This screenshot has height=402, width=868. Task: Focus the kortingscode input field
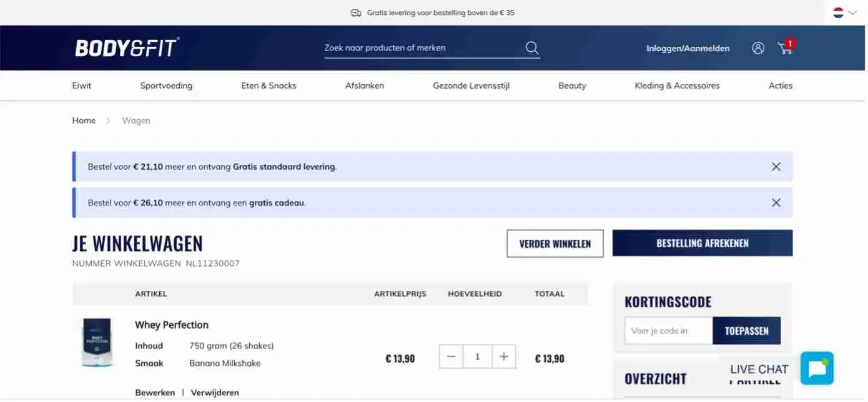(x=668, y=331)
